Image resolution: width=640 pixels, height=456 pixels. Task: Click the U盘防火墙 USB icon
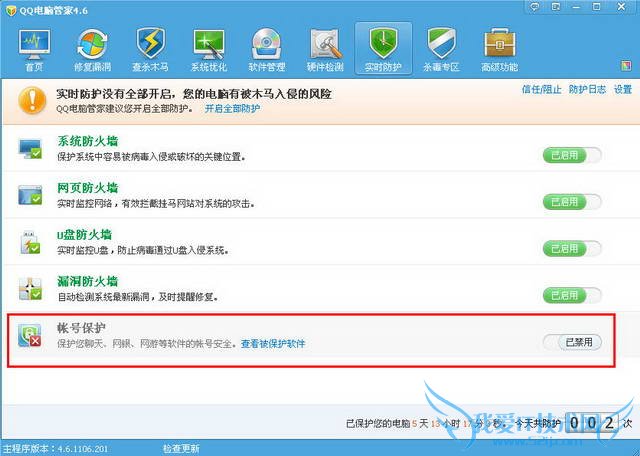pyautogui.click(x=30, y=242)
